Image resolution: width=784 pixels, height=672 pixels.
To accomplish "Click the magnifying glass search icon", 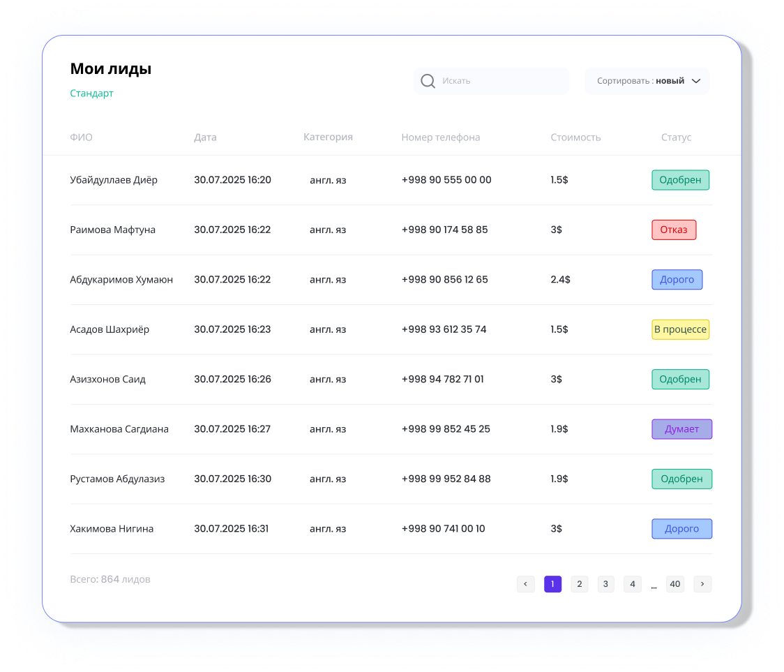I will [428, 81].
